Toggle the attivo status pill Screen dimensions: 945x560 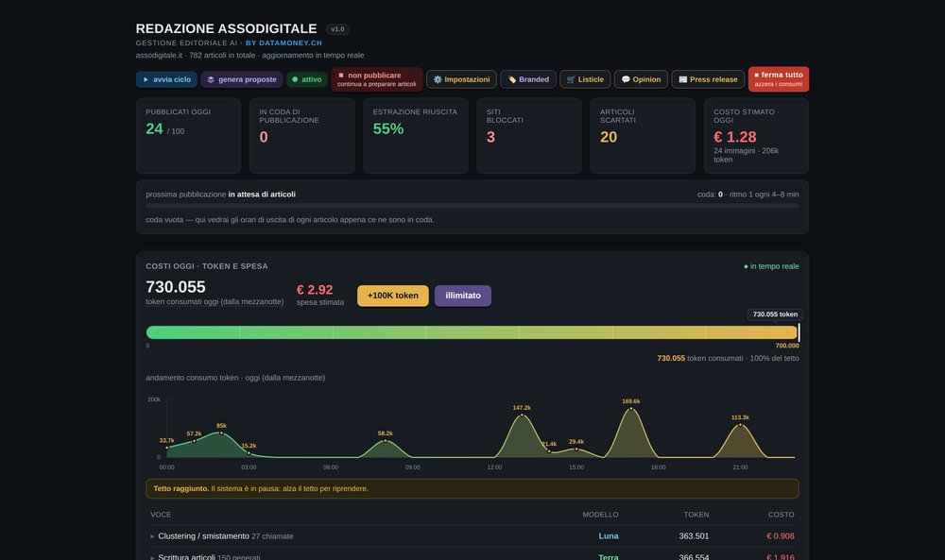(x=307, y=79)
